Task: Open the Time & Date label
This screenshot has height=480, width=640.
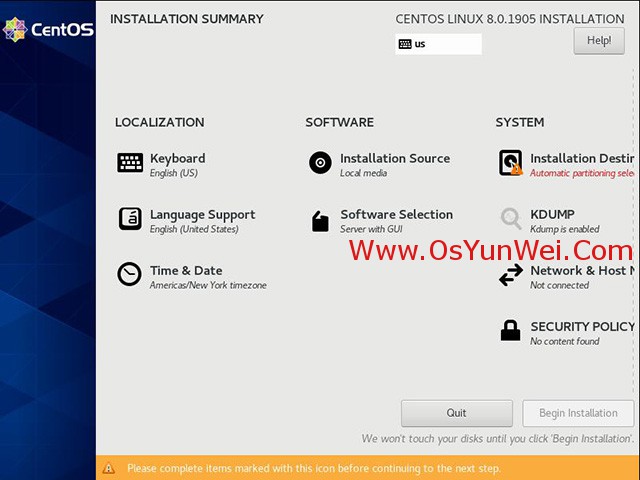Action: [x=186, y=271]
